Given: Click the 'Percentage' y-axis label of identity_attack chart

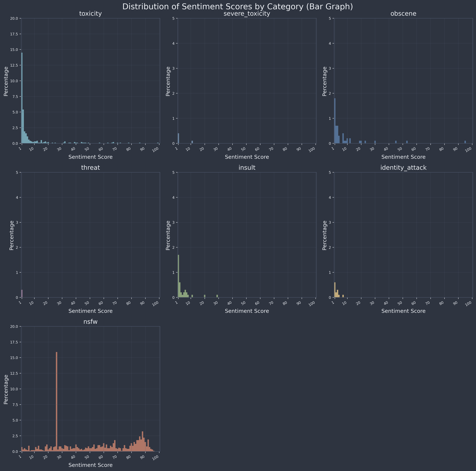Looking at the screenshot, I should tap(325, 235).
